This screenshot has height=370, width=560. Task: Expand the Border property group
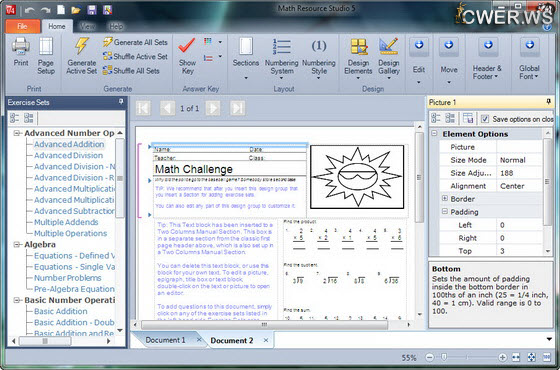click(x=445, y=198)
